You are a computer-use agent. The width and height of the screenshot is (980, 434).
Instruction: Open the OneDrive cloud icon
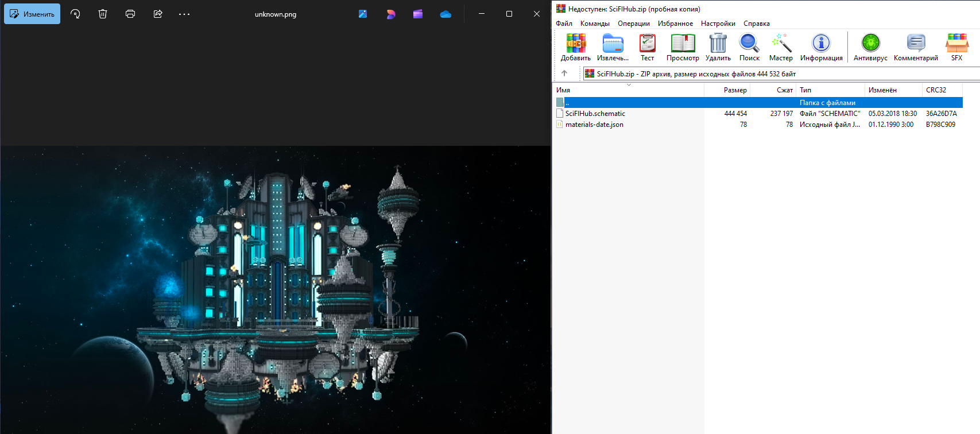click(446, 14)
